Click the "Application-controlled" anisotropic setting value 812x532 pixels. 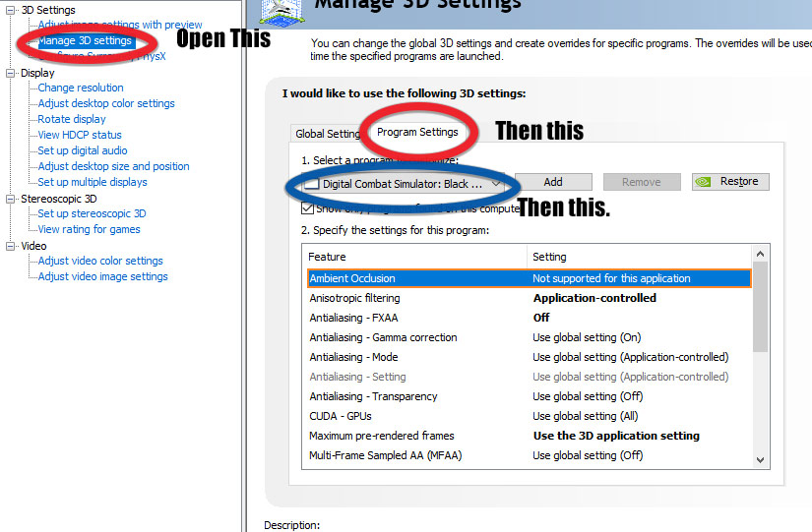594,298
